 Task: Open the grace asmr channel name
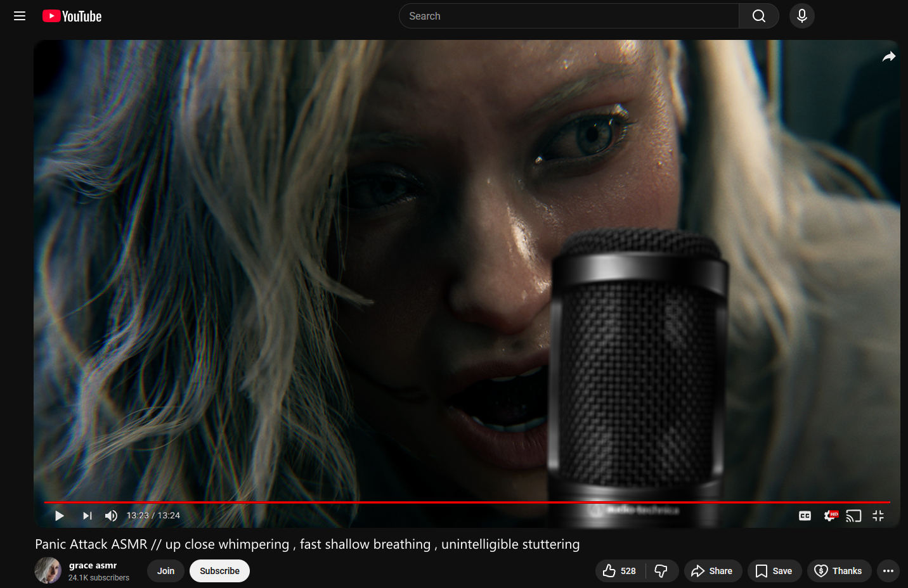point(93,565)
